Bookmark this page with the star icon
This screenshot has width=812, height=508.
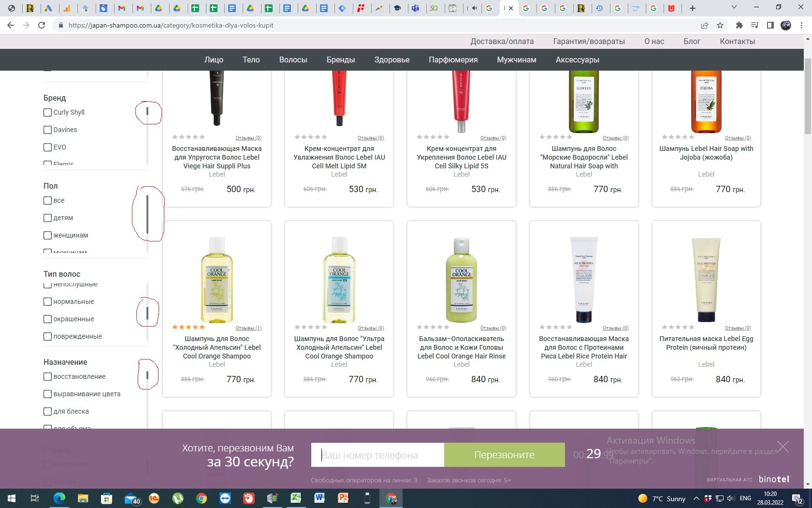click(x=720, y=25)
